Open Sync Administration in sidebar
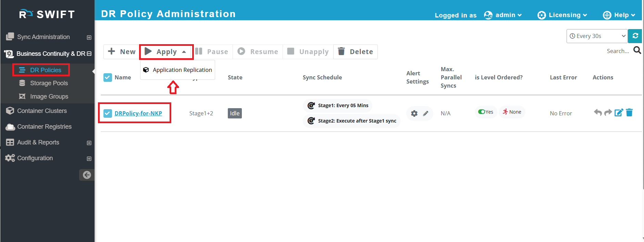Viewport: 644px width, 242px height. [x=44, y=37]
